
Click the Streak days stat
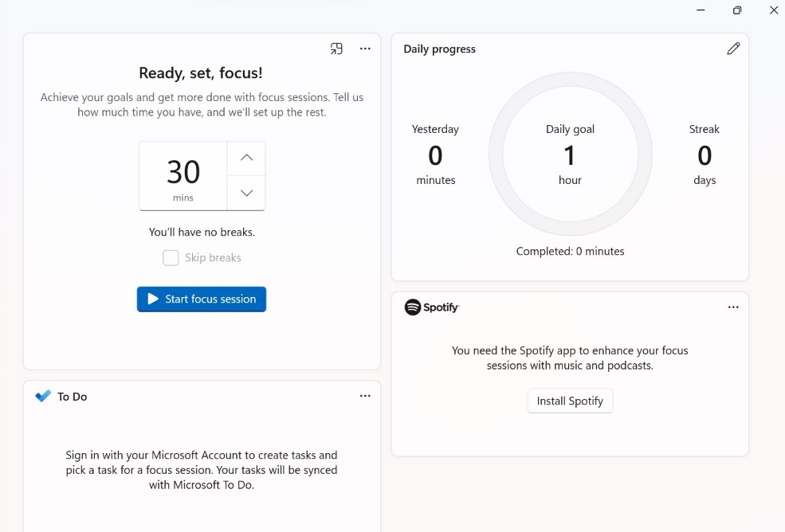point(705,155)
